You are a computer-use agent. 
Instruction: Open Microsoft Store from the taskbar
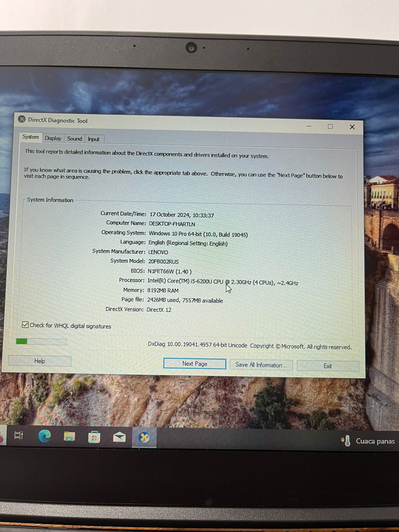click(x=94, y=437)
